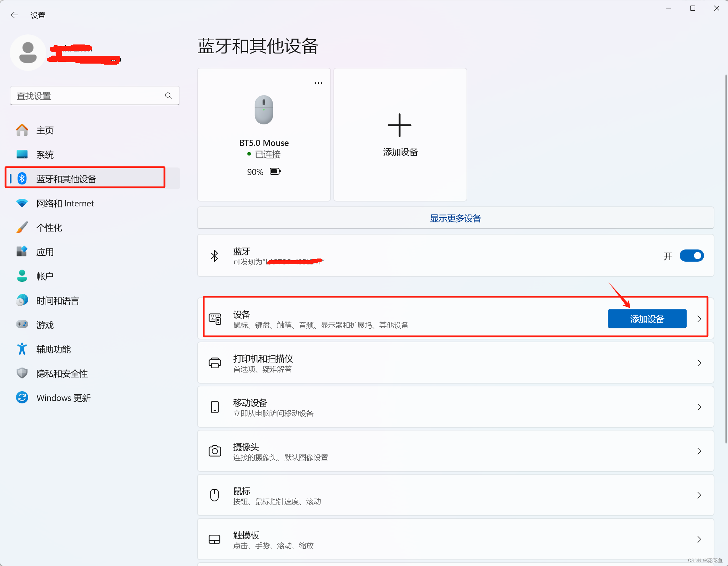Click the back arrow icon
The height and width of the screenshot is (566, 728).
14,15
